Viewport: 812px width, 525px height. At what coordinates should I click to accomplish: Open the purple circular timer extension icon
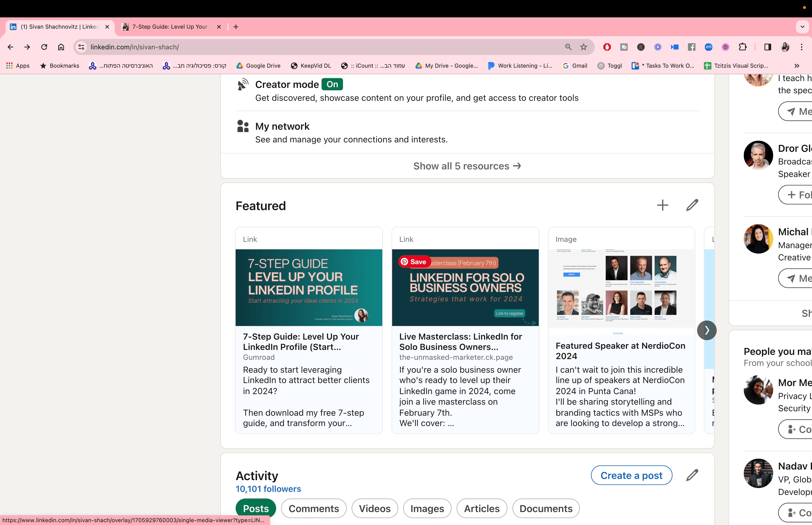tap(726, 47)
